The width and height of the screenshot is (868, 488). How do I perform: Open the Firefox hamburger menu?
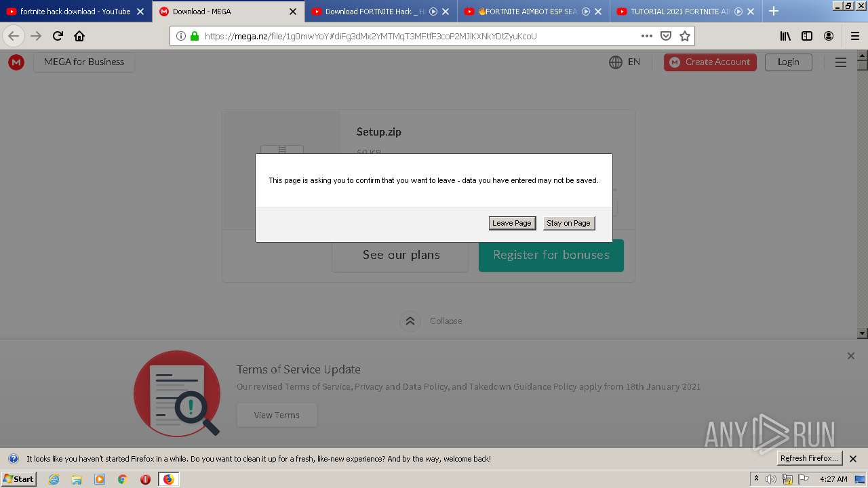[x=854, y=36]
